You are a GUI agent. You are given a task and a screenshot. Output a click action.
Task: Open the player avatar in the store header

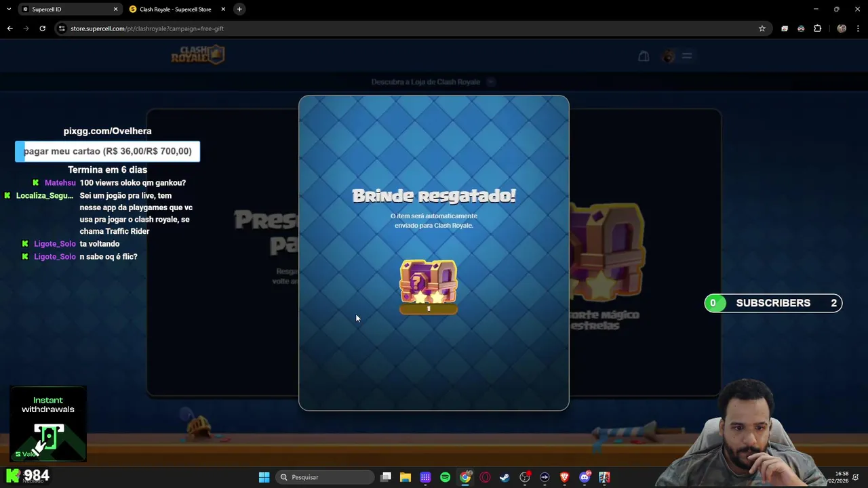[x=668, y=56]
